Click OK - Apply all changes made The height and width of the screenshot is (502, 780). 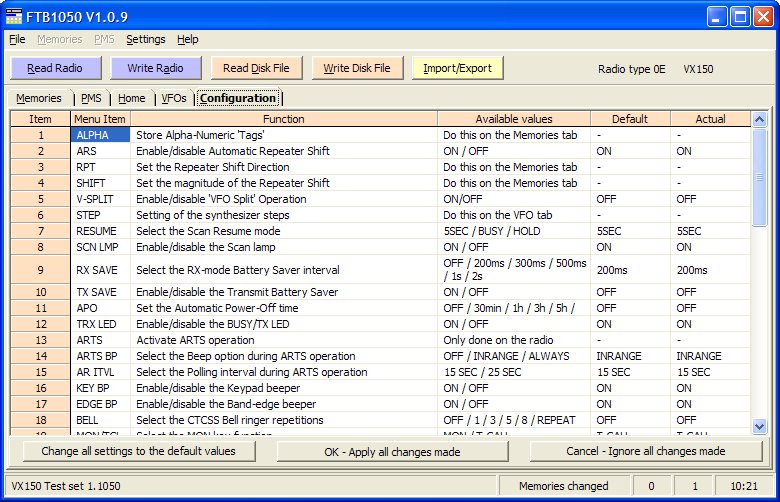click(x=392, y=451)
